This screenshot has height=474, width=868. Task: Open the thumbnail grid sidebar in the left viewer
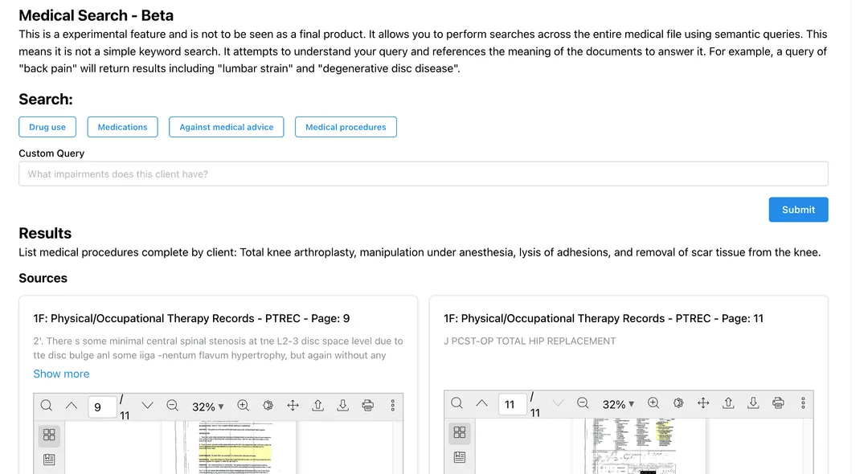pos(49,435)
